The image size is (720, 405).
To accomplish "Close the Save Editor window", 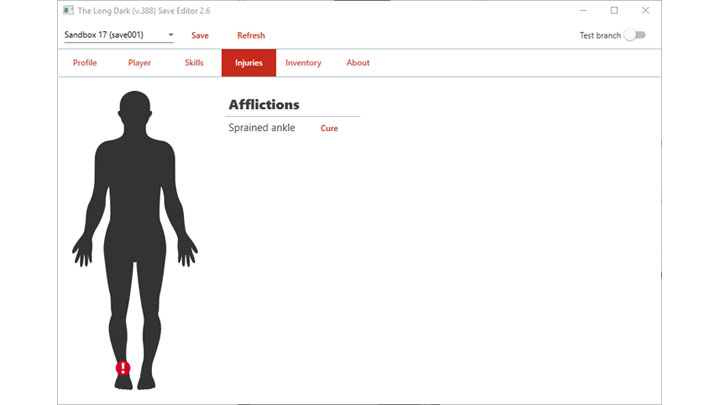I will click(645, 10).
